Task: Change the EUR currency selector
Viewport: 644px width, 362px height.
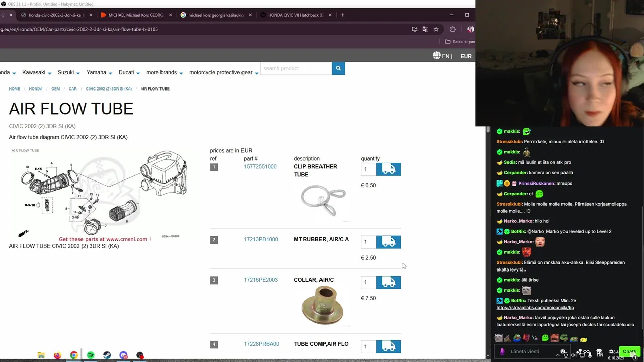Action: (466, 56)
